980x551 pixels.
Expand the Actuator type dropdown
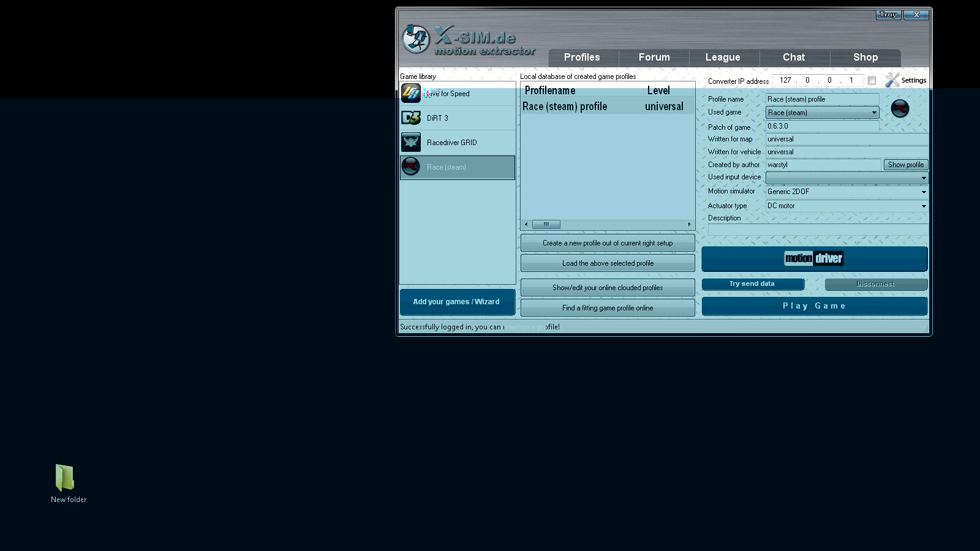[x=923, y=206]
